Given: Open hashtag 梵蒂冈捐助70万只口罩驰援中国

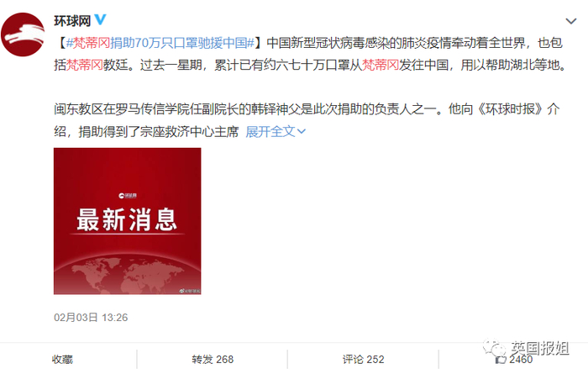Looking at the screenshot, I should 160,43.
